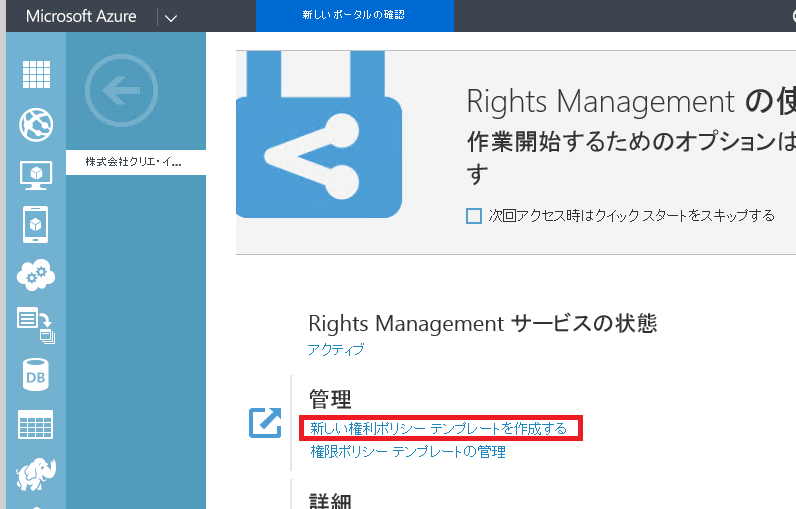Click the 詳細 section heading
Image resolution: width=796 pixels, height=509 pixels.
pyautogui.click(x=330, y=500)
